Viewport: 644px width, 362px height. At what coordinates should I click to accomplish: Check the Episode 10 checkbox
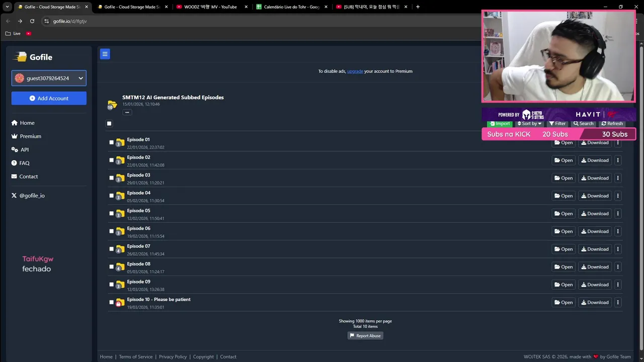click(112, 302)
